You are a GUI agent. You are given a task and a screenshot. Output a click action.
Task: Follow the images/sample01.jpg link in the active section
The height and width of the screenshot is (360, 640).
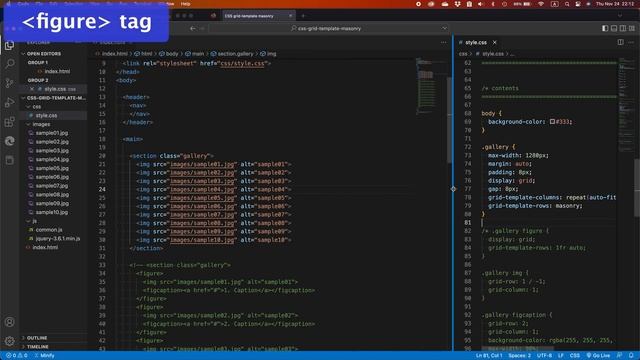coord(202,164)
